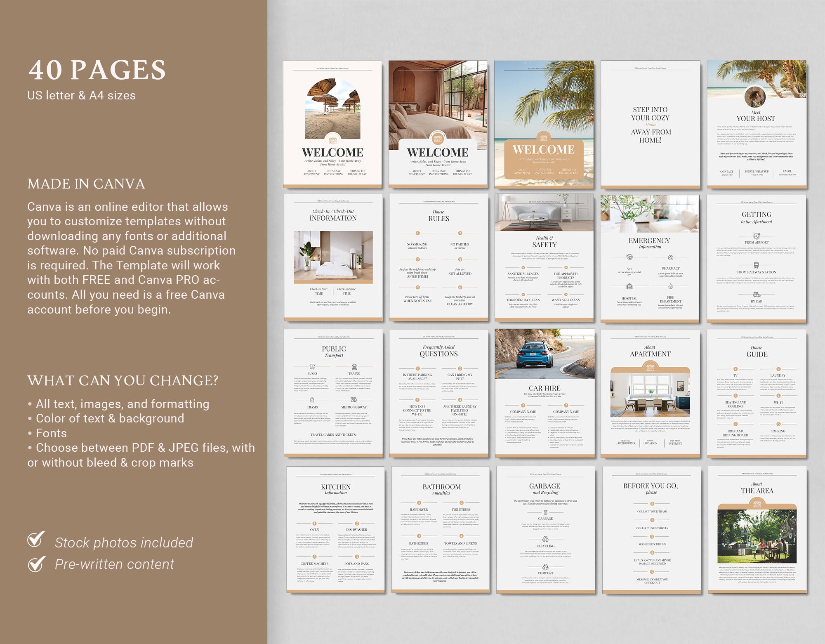Screen dimensions: 825x644
Task: Expand FAQ item one about parking availability
Action: tap(417, 368)
